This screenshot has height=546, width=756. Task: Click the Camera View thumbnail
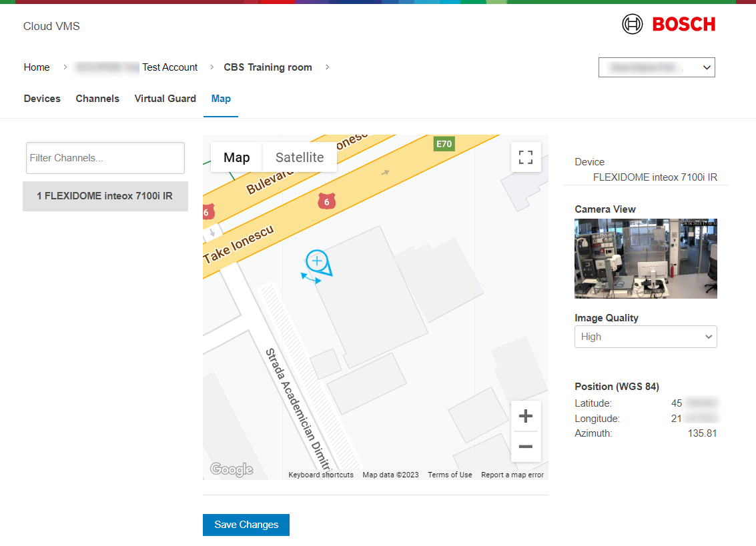click(x=645, y=258)
